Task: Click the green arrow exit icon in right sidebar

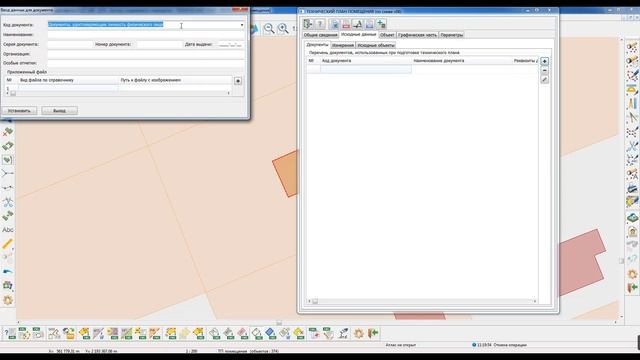Action: [632, 288]
